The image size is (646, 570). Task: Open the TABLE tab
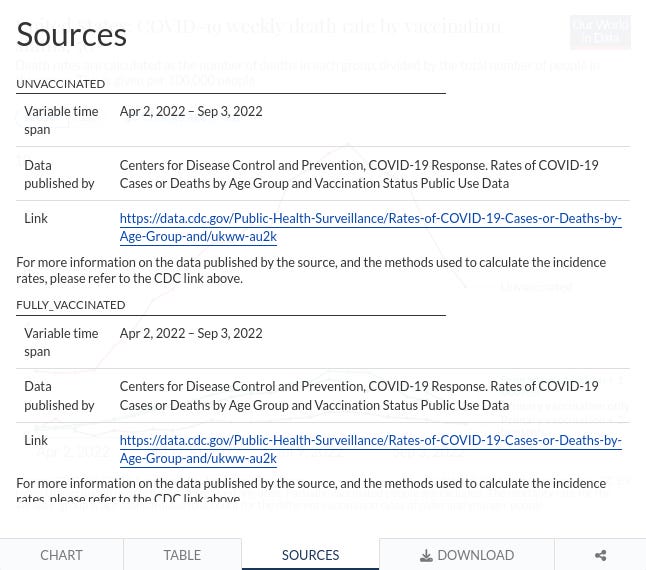(x=182, y=555)
